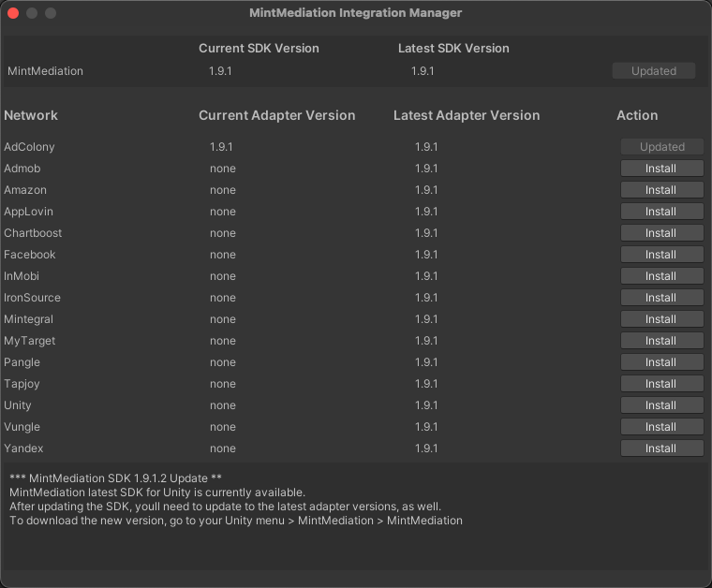The image size is (712, 588).
Task: Install the IronSource adapter
Action: [x=661, y=298]
